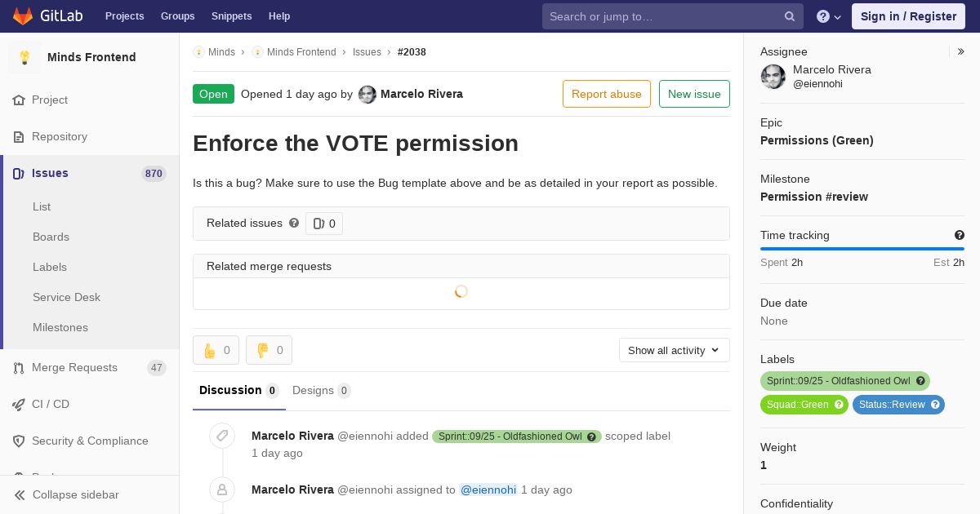Click the Minds breadcrumb avatar icon

[x=198, y=52]
